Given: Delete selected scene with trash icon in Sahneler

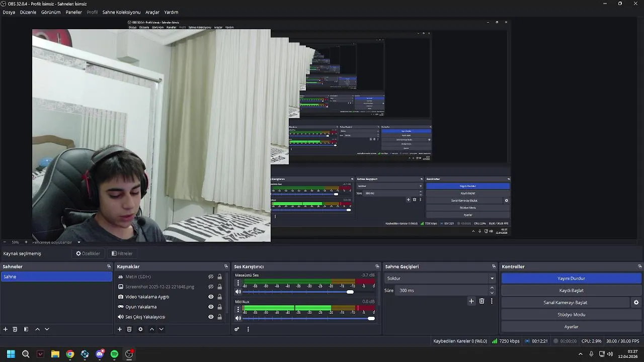Looking at the screenshot, I should [15, 329].
